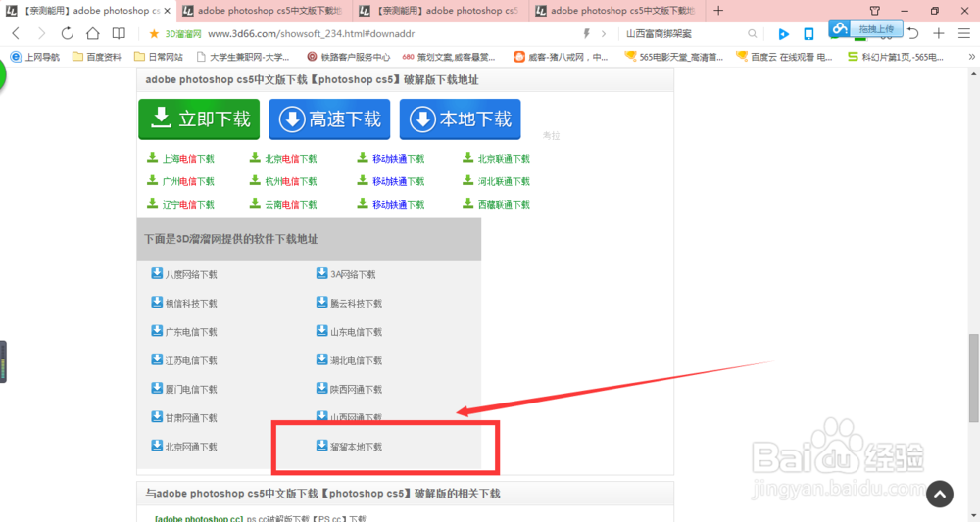Viewport: 980px width, 522px height.
Task: Open the 科幻片第1页 bookmark
Action: coord(896,57)
